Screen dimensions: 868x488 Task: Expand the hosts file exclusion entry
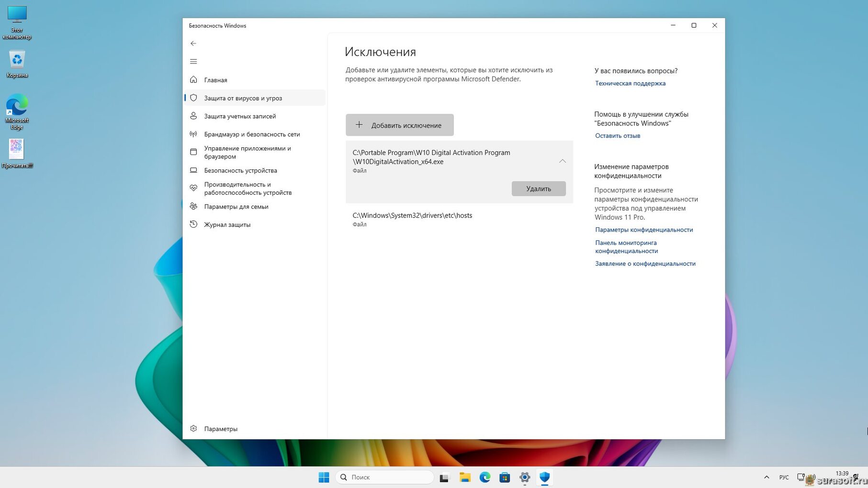pyautogui.click(x=459, y=219)
